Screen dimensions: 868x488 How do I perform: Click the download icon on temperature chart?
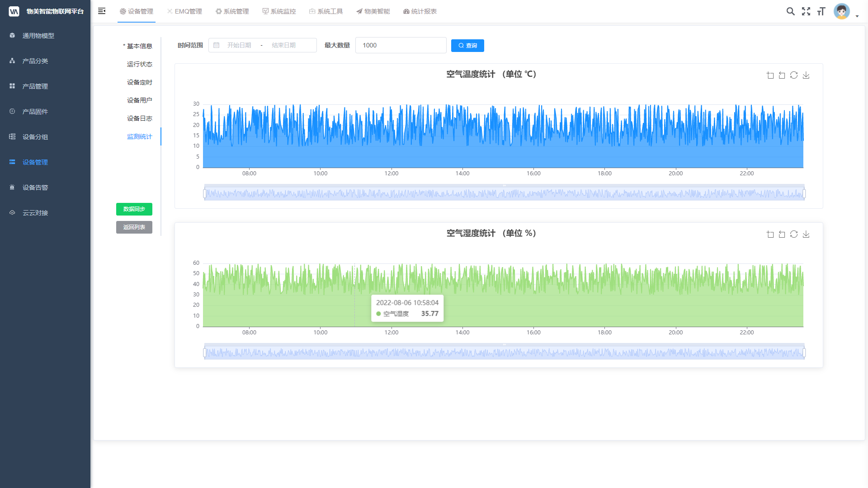[x=806, y=75]
